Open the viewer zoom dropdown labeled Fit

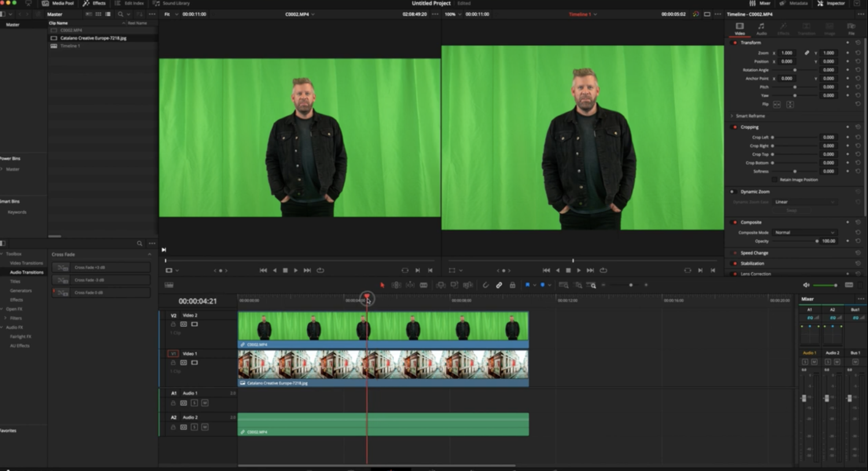pyautogui.click(x=170, y=14)
